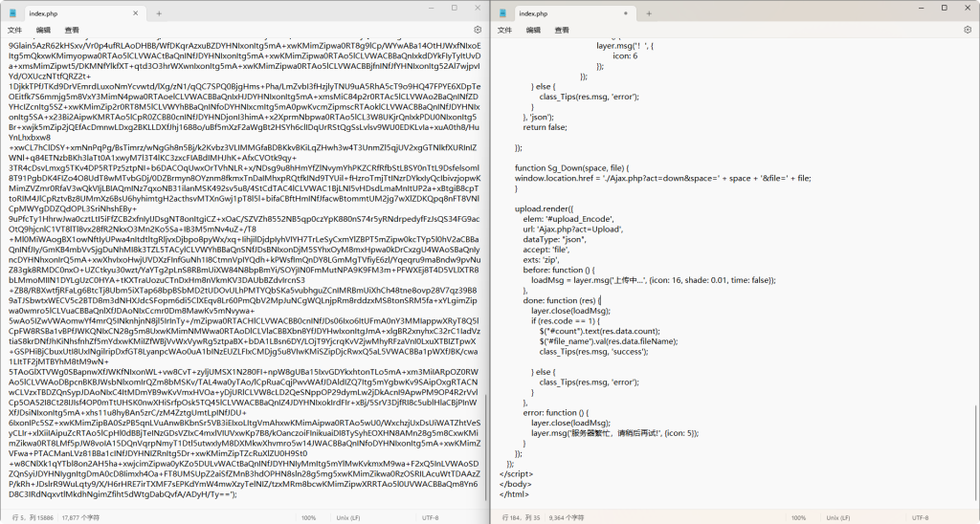The height and width of the screenshot is (524, 980).
Task: Open 编辑 menu in right window
Action: (533, 30)
